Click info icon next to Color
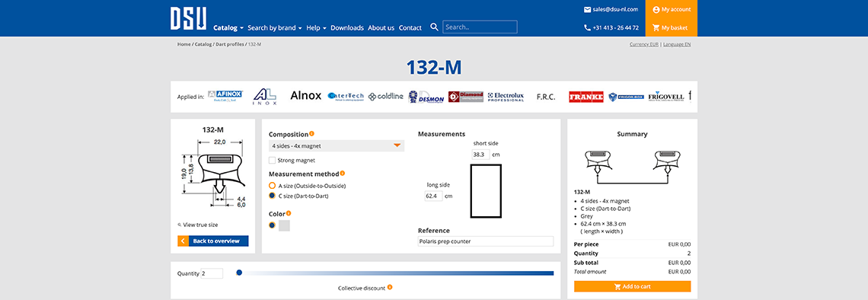The width and height of the screenshot is (868, 300). coord(289,213)
